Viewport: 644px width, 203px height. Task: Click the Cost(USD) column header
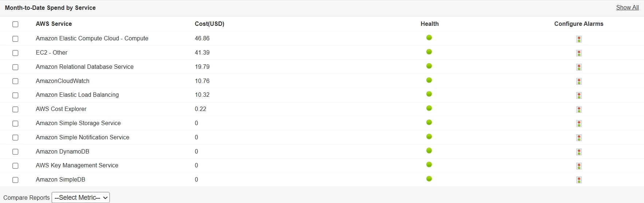(209, 24)
